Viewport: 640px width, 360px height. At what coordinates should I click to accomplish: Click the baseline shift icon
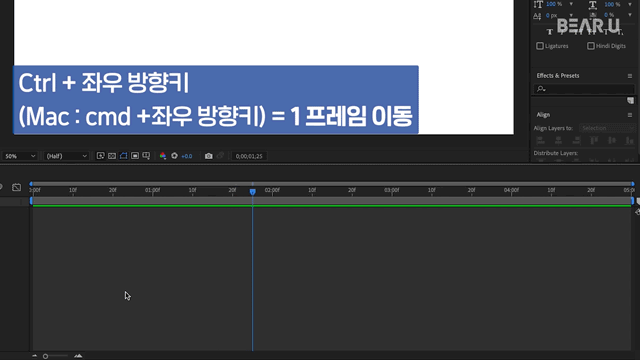point(537,16)
